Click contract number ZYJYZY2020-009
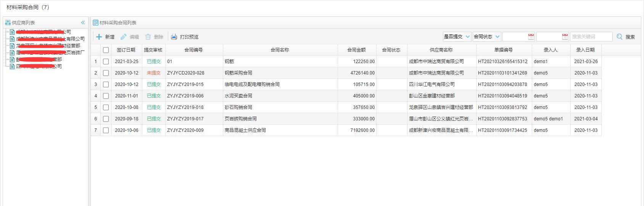 coord(185,130)
